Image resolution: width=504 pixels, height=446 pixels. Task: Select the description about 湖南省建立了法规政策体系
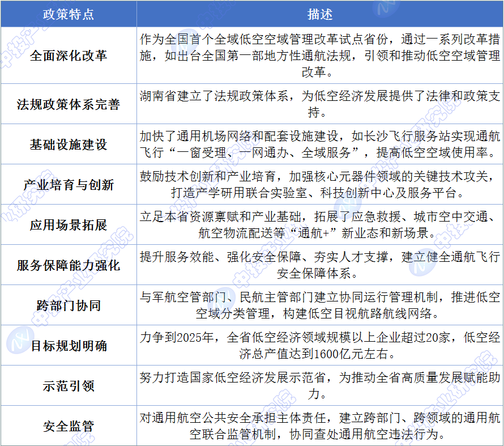tap(320, 104)
